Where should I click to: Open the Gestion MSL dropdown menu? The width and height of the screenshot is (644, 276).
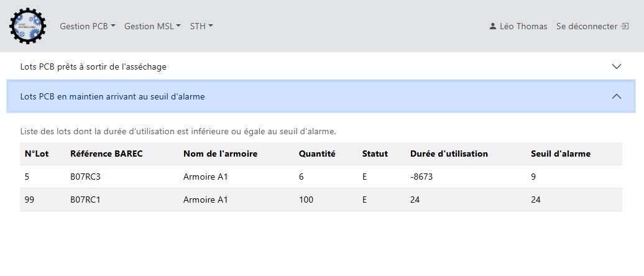coord(152,26)
